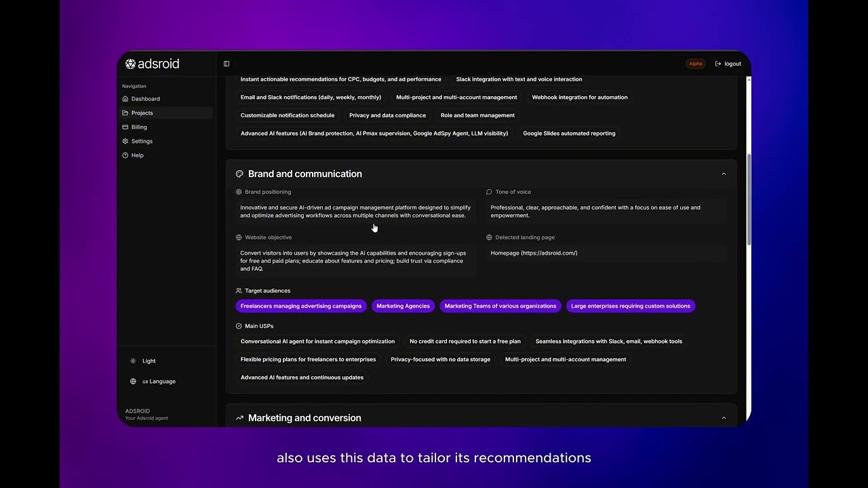Screen dimensions: 868x488
Task: Click the trend icon by Marketing and conversion
Action: (x=239, y=418)
